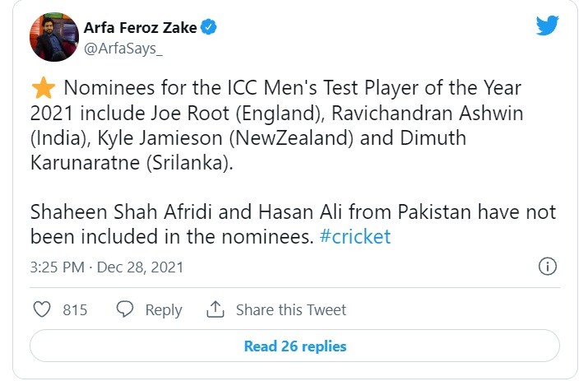Viewport: 588px width, 381px height.
Task: Click Shaheen Shah Afridi in tweet text
Action: tap(118, 212)
